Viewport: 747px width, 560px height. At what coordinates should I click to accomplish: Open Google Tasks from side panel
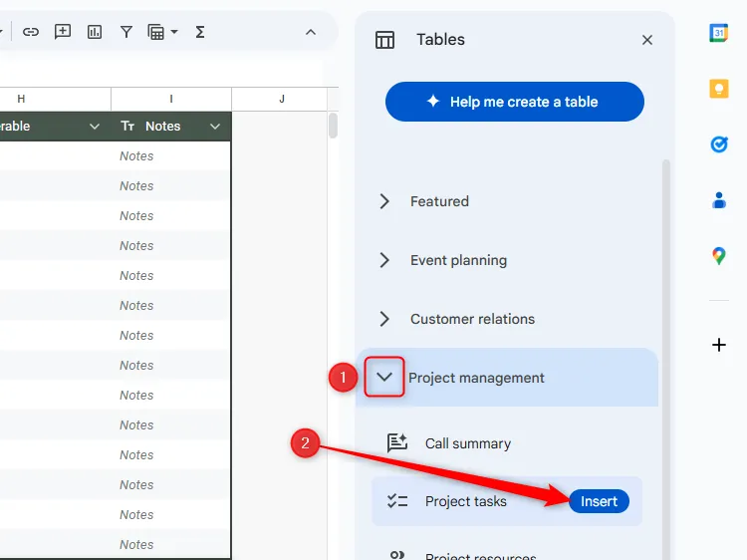tap(718, 144)
